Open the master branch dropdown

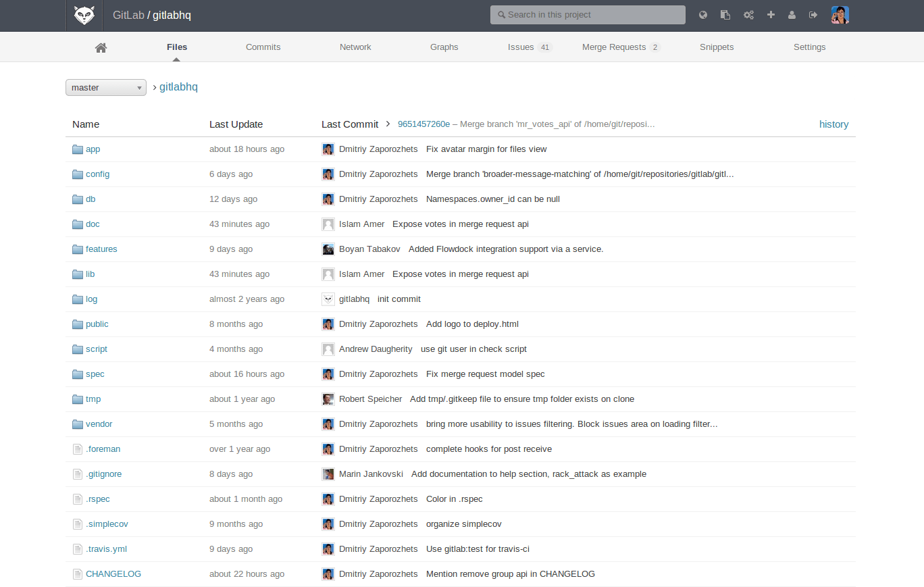[x=106, y=87]
